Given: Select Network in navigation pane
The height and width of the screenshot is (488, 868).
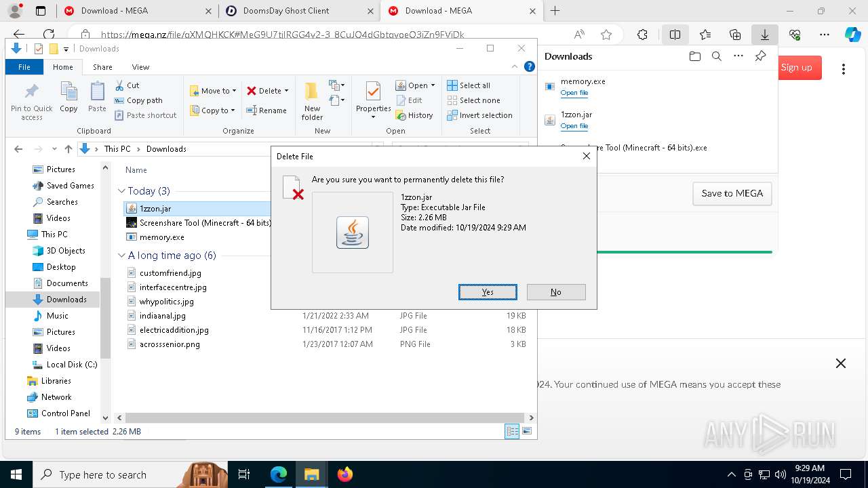Looking at the screenshot, I should pyautogui.click(x=56, y=397).
